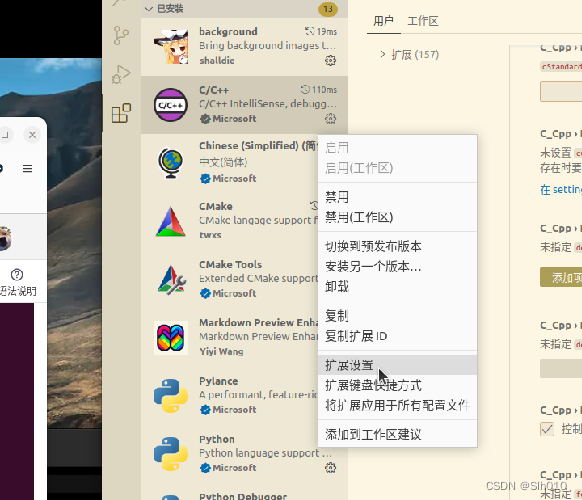The width and height of the screenshot is (582, 500).
Task: Click gear icon for Python extension
Action: [330, 468]
